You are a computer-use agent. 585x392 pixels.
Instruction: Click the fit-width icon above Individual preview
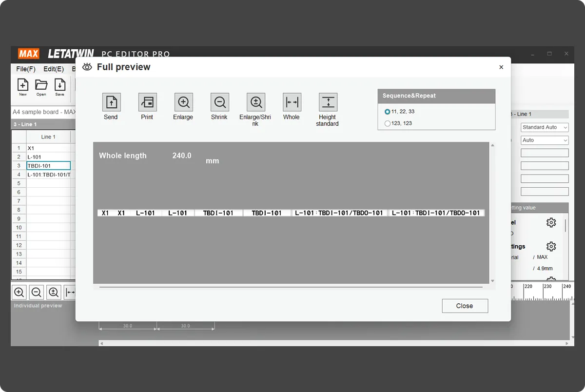(x=70, y=293)
